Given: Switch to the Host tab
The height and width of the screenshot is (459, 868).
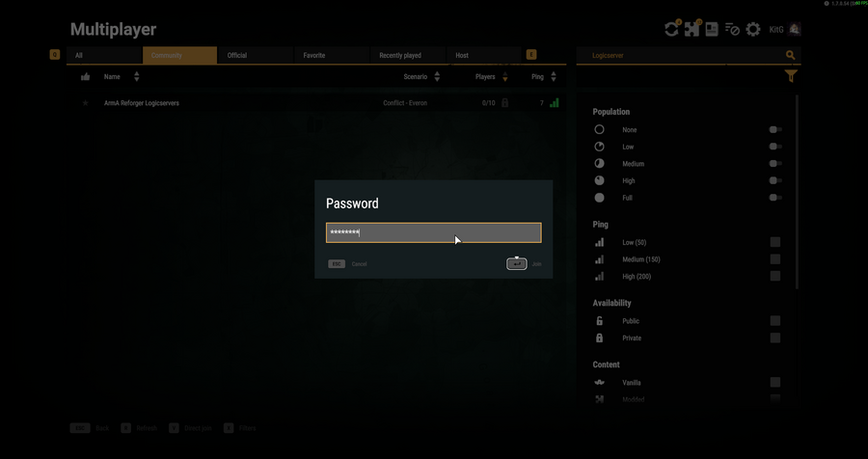Looking at the screenshot, I should [484, 55].
